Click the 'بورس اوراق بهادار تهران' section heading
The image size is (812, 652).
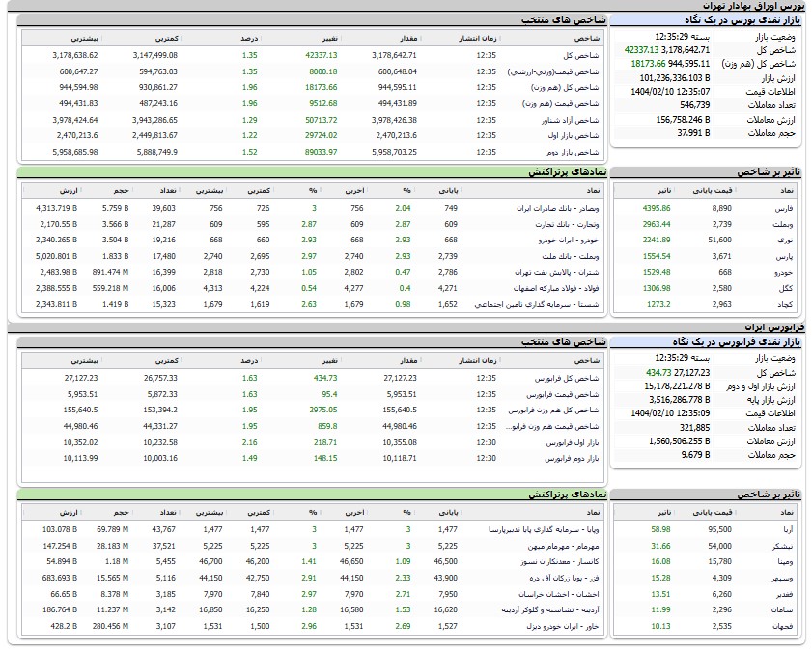click(753, 5)
